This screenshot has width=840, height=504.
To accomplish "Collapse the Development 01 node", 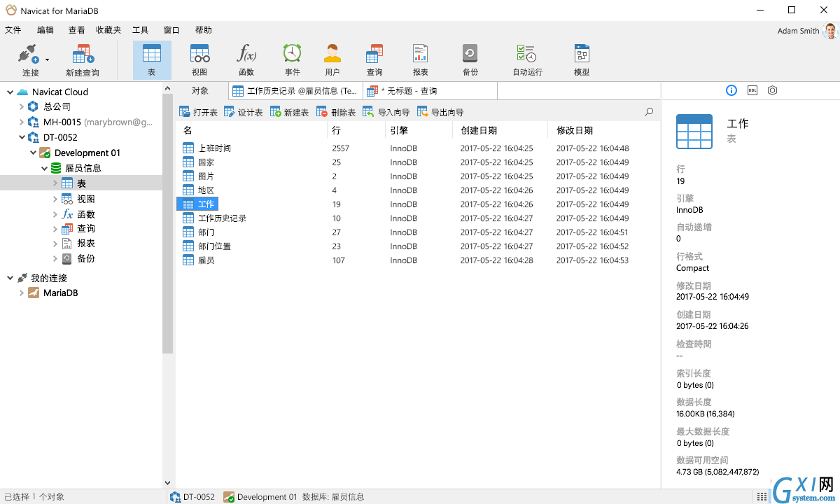I will (x=33, y=153).
